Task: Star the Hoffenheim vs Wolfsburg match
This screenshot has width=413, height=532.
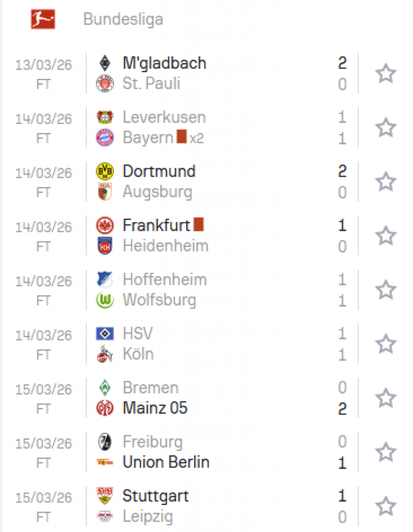Action: point(385,289)
